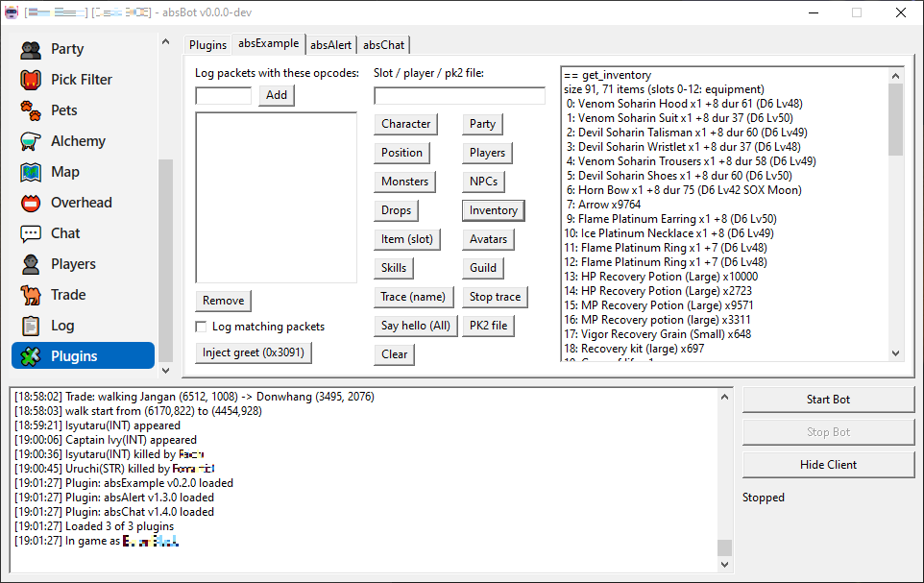Open the Log clipboard icon
Image resolution: width=924 pixels, height=583 pixels.
[x=31, y=326]
